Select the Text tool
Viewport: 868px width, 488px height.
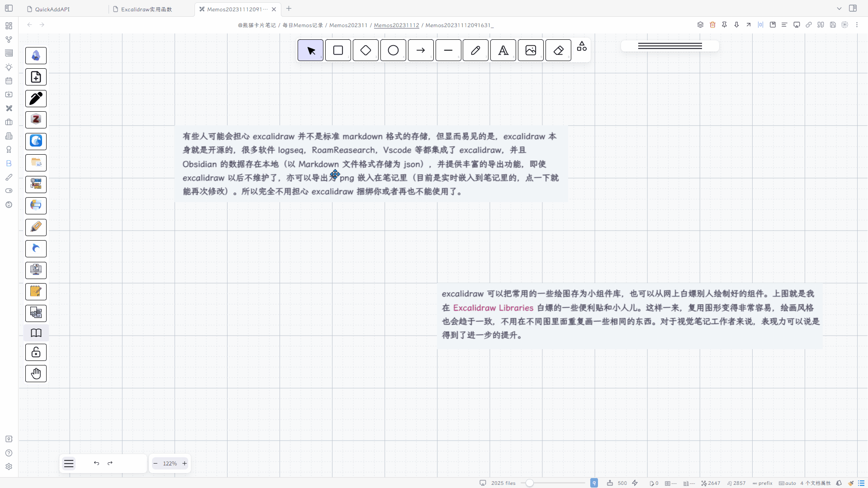503,50
